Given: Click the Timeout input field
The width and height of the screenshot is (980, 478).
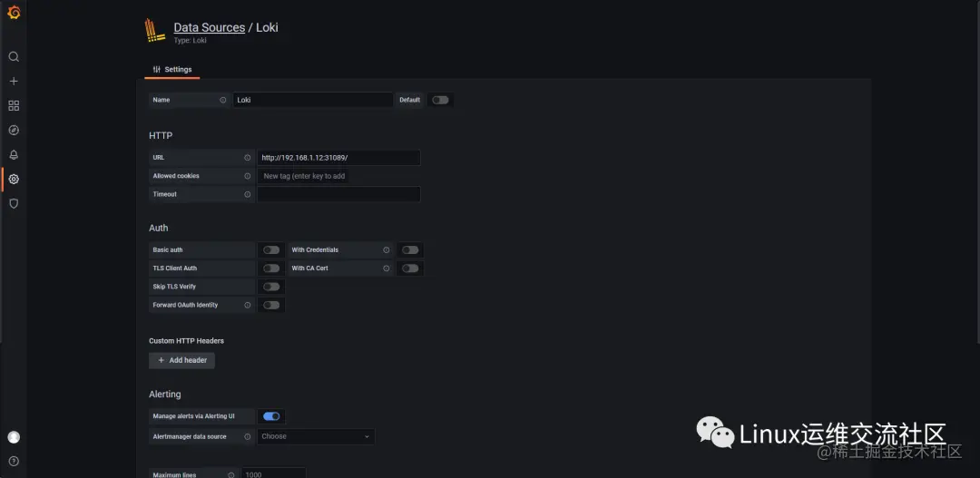Looking at the screenshot, I should pyautogui.click(x=338, y=194).
